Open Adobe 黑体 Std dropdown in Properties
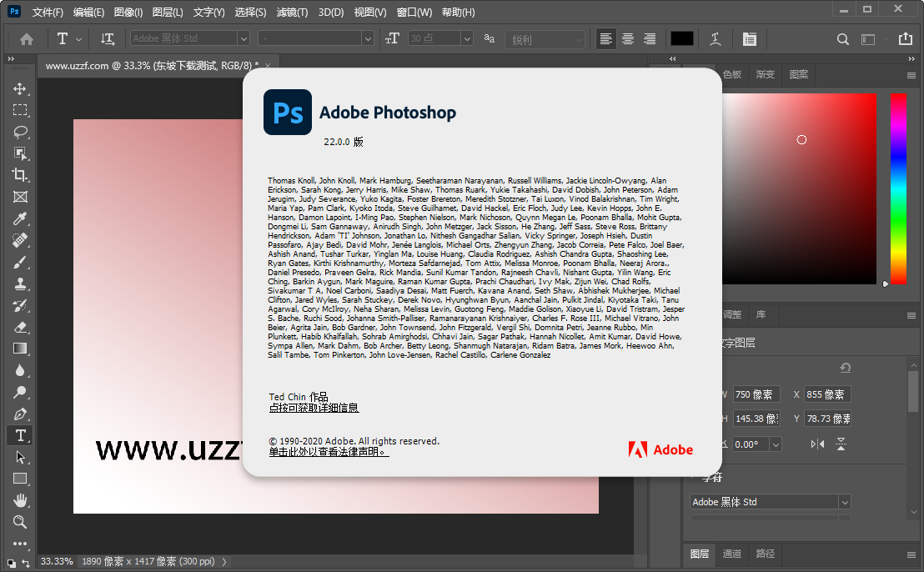Viewport: 924px width, 572px height. pyautogui.click(x=845, y=502)
